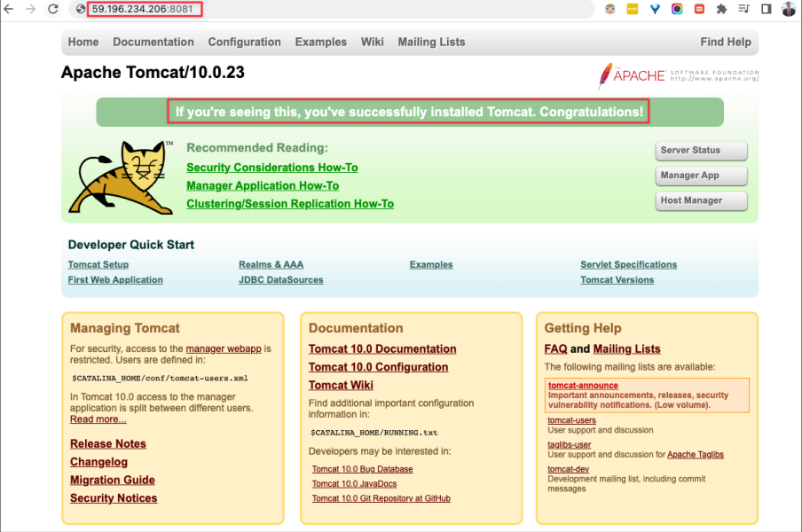Open the Extensions puzzle piece menu

tap(721, 9)
